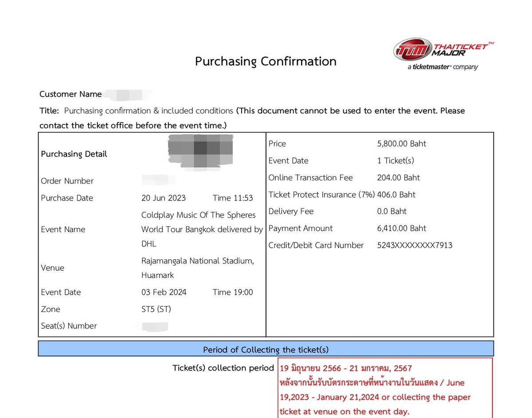Image resolution: width=532 pixels, height=418 pixels.
Task: Click the 'Payment Amount' label
Action: point(301,228)
